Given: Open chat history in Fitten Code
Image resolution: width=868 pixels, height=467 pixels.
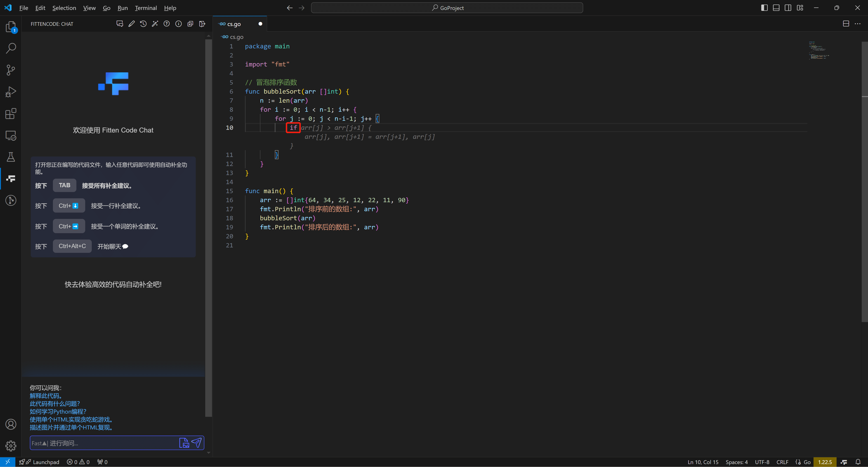Looking at the screenshot, I should (143, 24).
